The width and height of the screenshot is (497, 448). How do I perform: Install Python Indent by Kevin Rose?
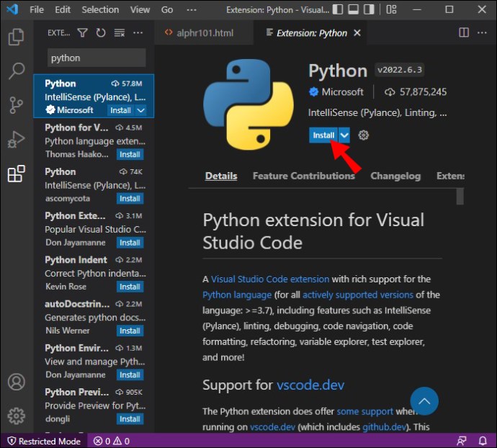click(130, 287)
